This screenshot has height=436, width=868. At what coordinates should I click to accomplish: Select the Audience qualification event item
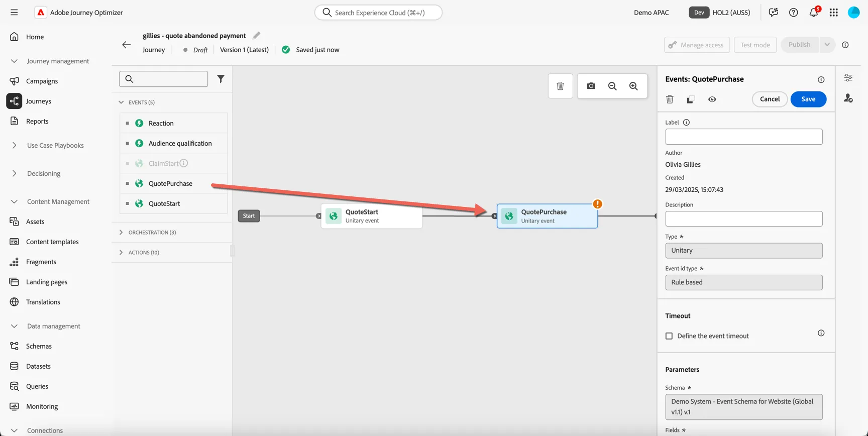[173, 143]
